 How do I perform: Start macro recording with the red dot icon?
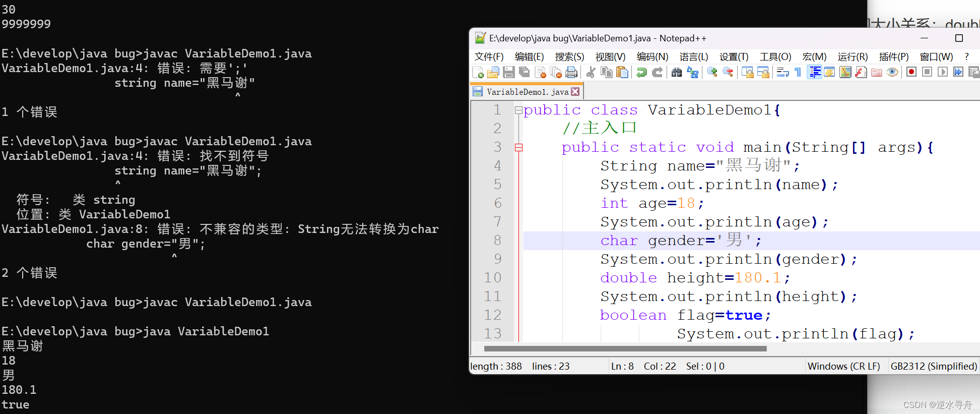pyautogui.click(x=911, y=72)
